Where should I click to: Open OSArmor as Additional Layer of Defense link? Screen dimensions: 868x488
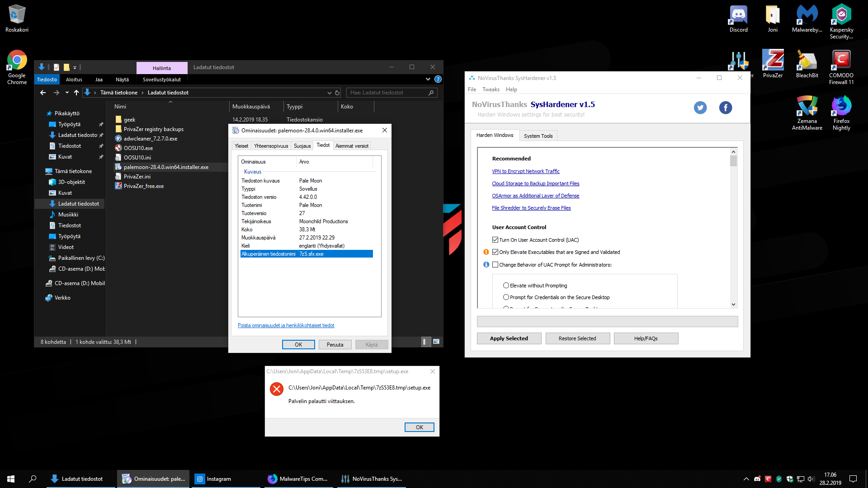pos(535,196)
